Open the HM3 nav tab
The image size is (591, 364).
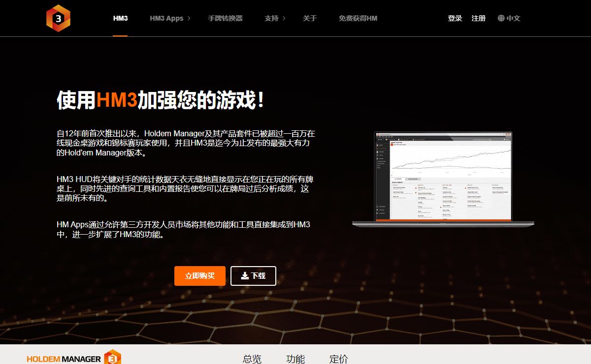coord(120,18)
